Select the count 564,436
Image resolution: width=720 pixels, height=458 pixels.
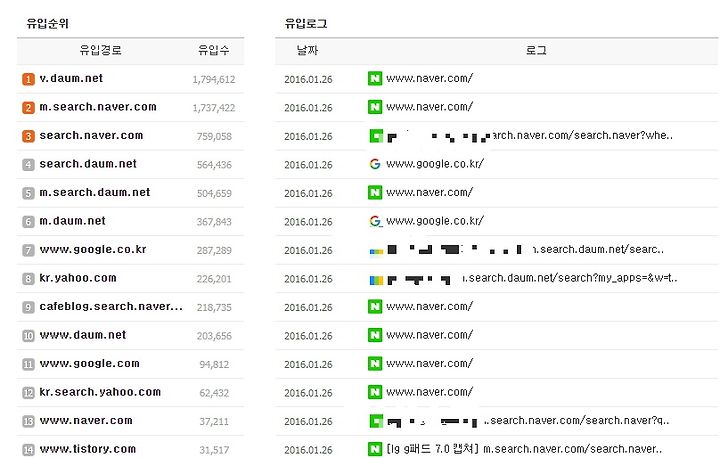[x=214, y=165]
